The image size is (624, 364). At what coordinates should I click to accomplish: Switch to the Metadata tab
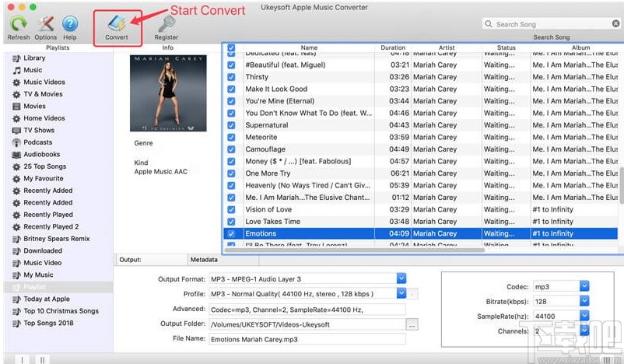click(223, 260)
